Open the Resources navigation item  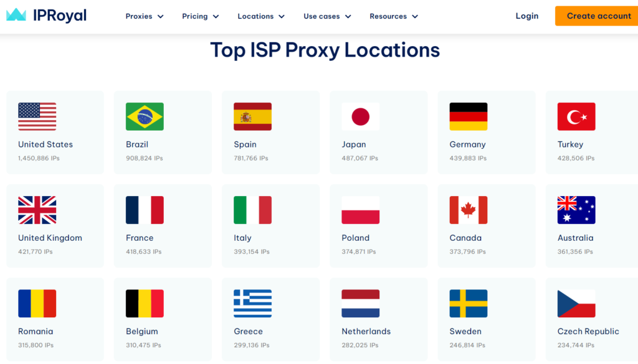(x=388, y=16)
